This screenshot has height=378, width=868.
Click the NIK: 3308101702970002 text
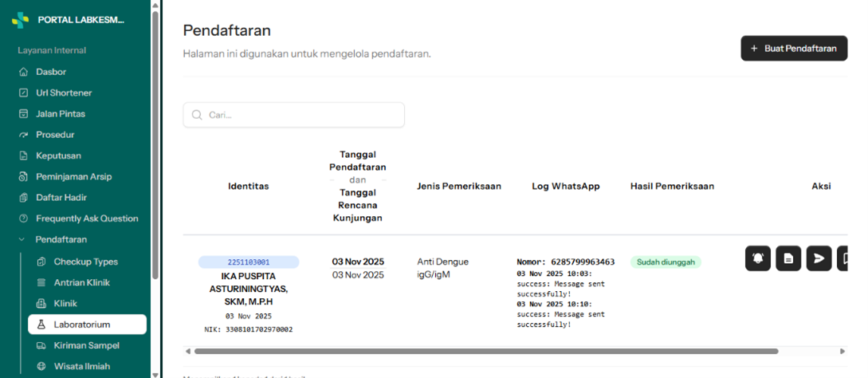[249, 329]
